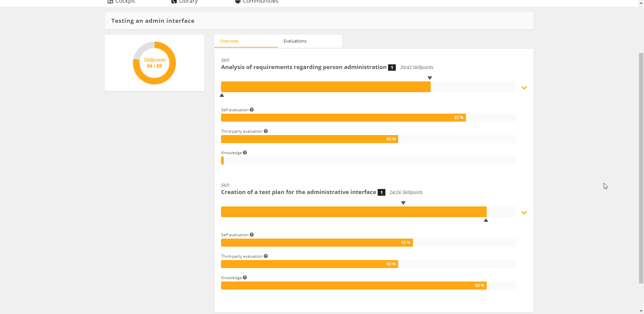Click level badge after test plan skill title

pyautogui.click(x=381, y=192)
